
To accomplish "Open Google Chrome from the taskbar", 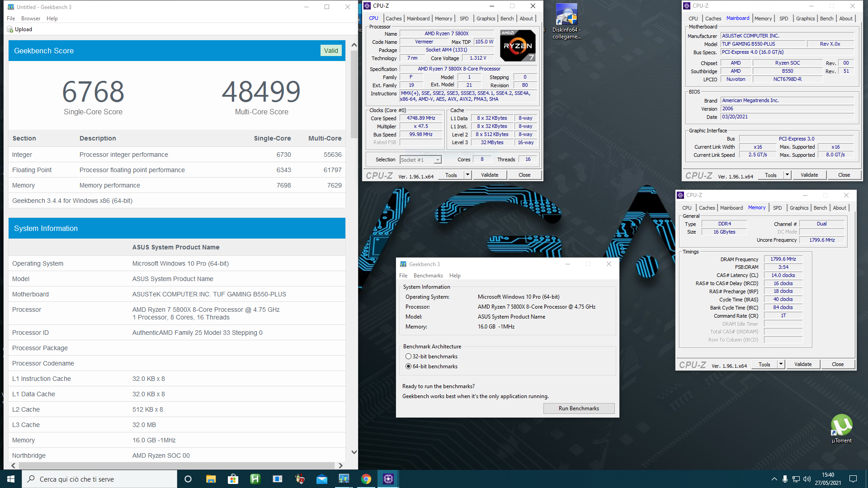I will pyautogui.click(x=366, y=479).
